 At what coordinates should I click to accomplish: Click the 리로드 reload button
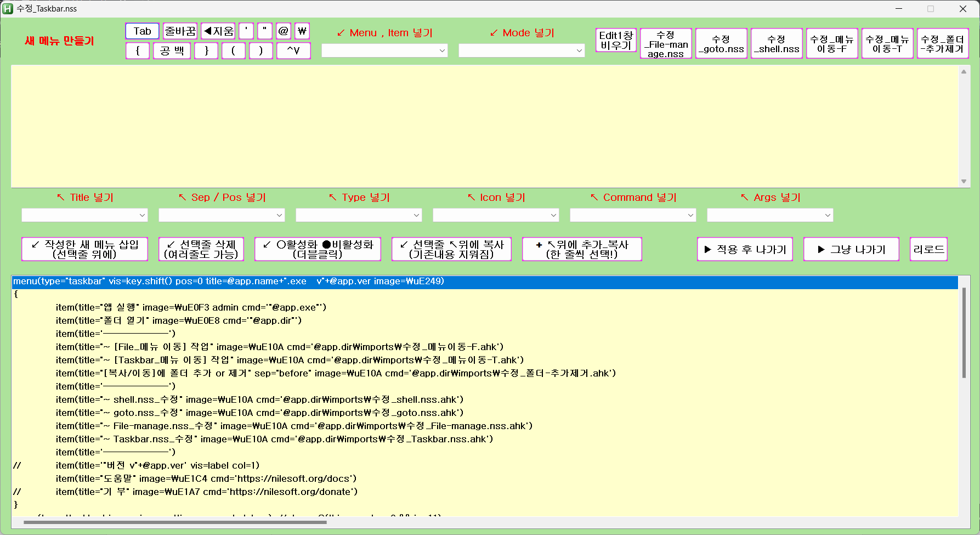pos(929,249)
